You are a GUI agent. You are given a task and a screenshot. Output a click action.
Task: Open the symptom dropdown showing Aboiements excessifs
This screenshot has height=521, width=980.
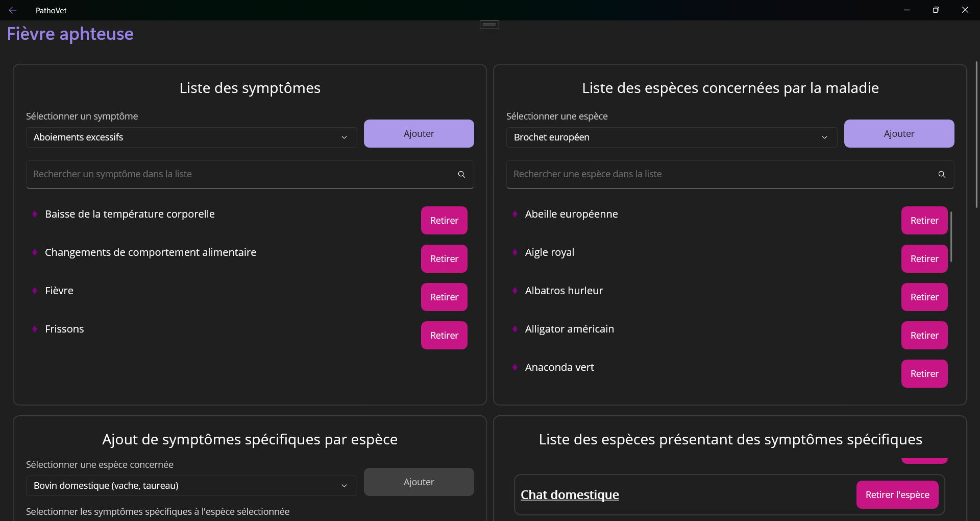click(191, 137)
